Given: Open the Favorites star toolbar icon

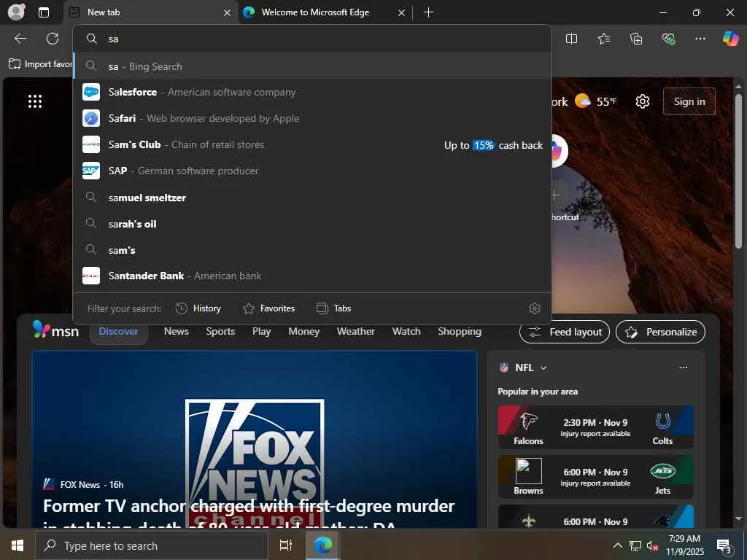Looking at the screenshot, I should click(603, 39).
